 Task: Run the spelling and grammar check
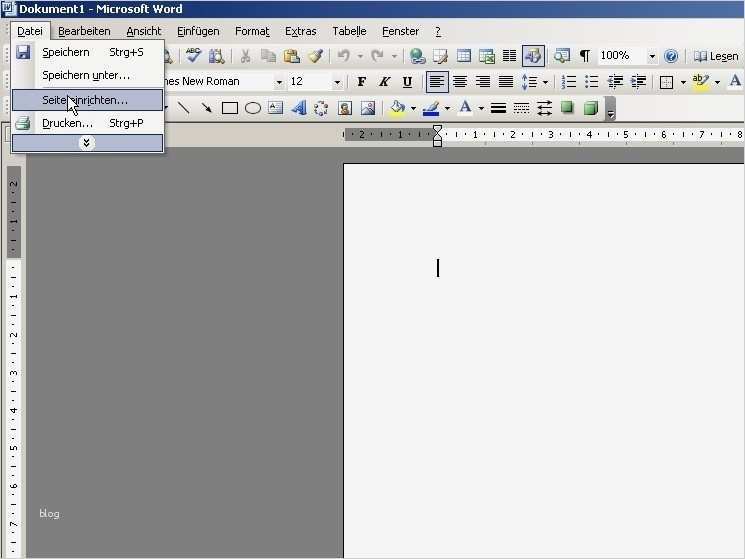193,56
